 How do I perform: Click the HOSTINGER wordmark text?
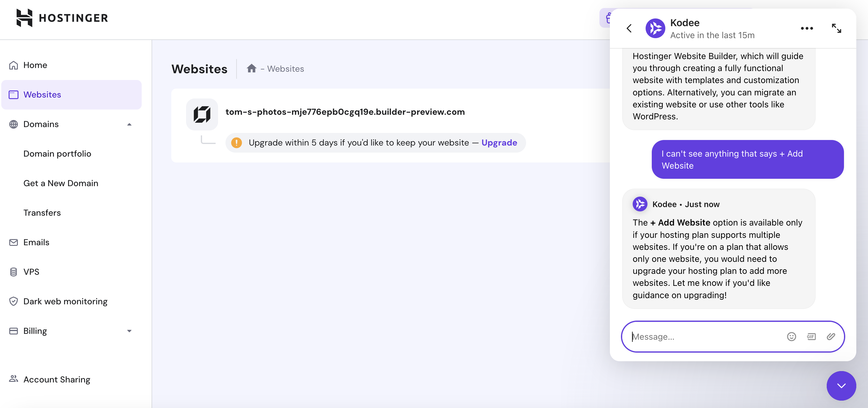click(73, 18)
